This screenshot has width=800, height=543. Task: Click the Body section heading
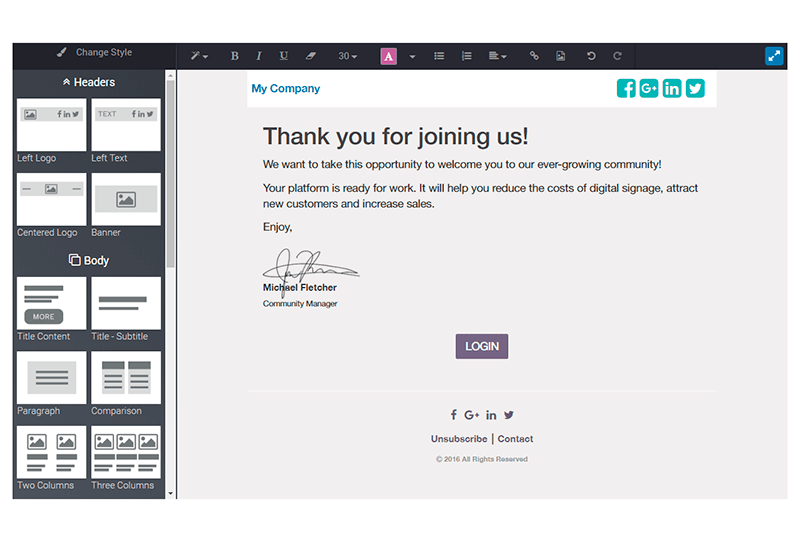[x=89, y=260]
